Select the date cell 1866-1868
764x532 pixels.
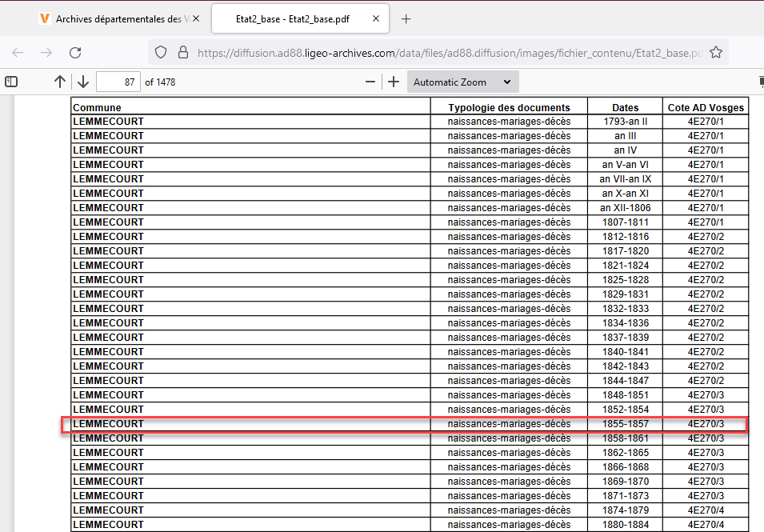[x=625, y=466]
